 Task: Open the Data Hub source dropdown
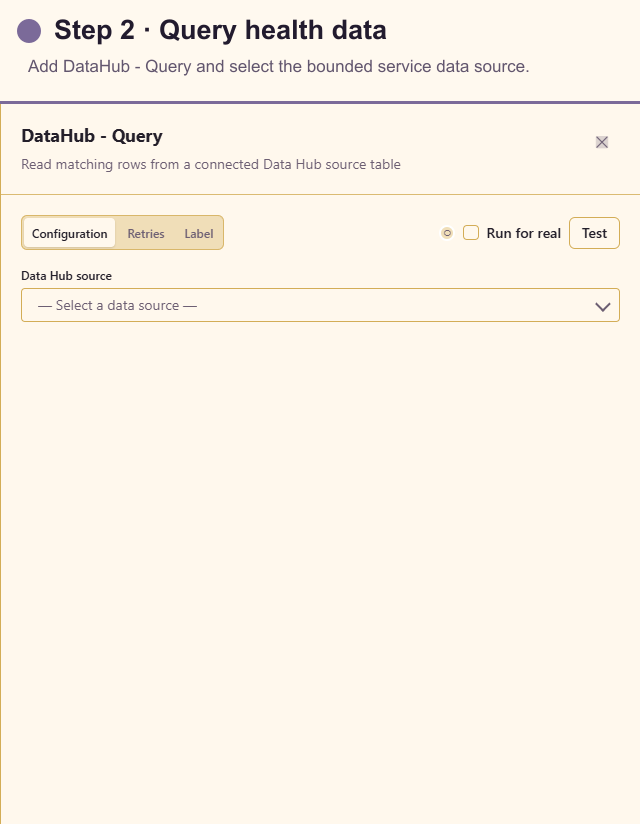[321, 305]
